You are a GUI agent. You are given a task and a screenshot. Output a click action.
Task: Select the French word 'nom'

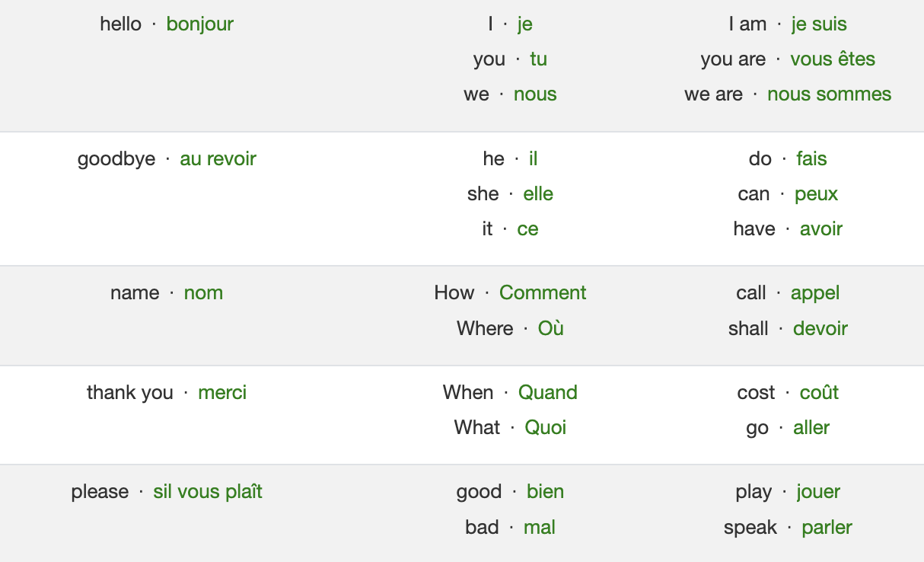point(203,293)
